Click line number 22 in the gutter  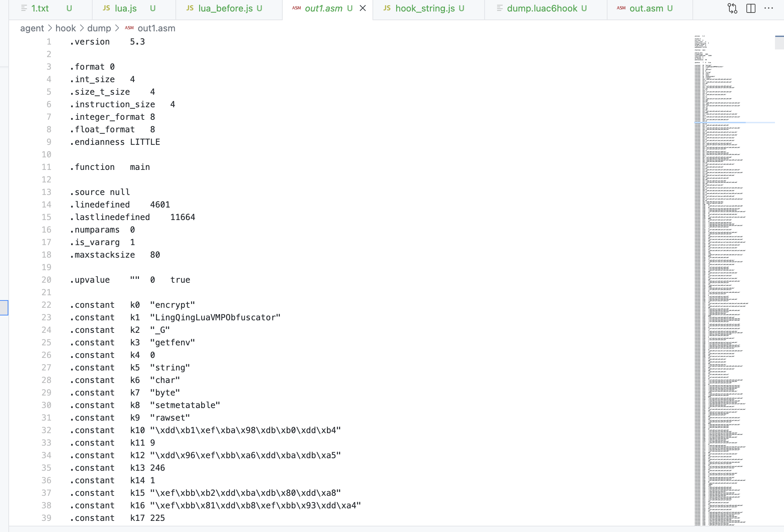[x=46, y=305]
